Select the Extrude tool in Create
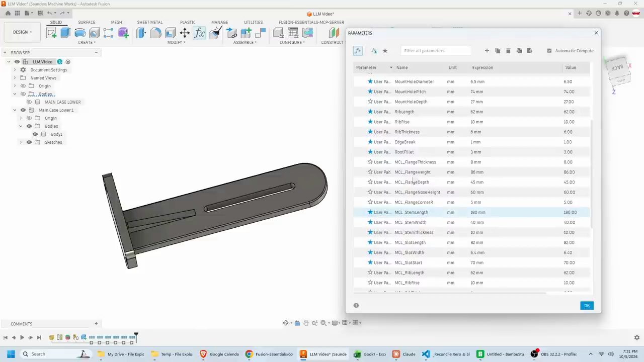 point(65,33)
